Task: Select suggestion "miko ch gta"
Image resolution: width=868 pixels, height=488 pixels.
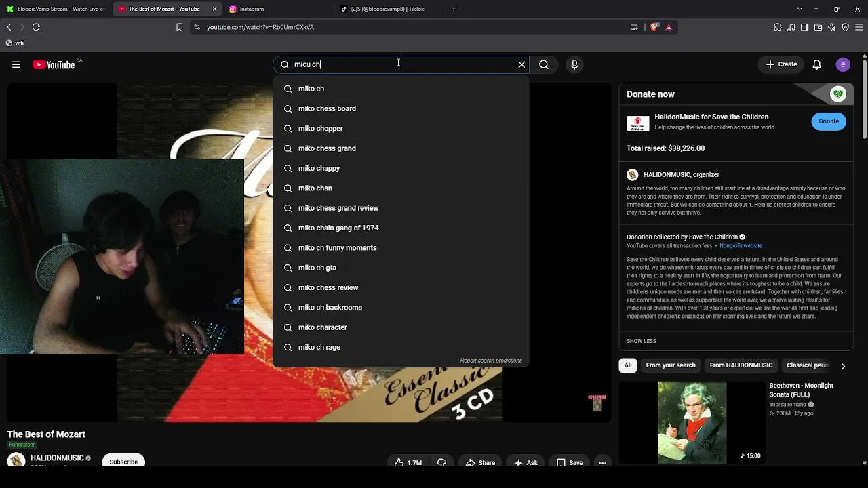Action: coord(401,268)
